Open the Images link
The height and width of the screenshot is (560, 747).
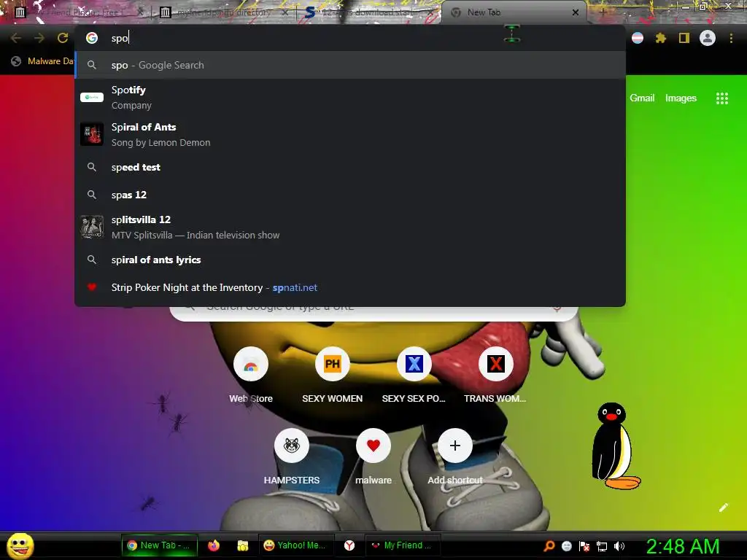point(681,98)
